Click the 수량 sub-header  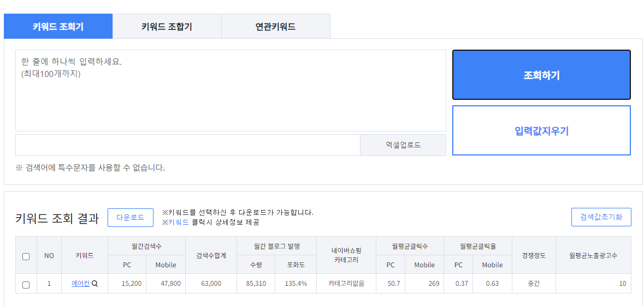[x=256, y=265]
